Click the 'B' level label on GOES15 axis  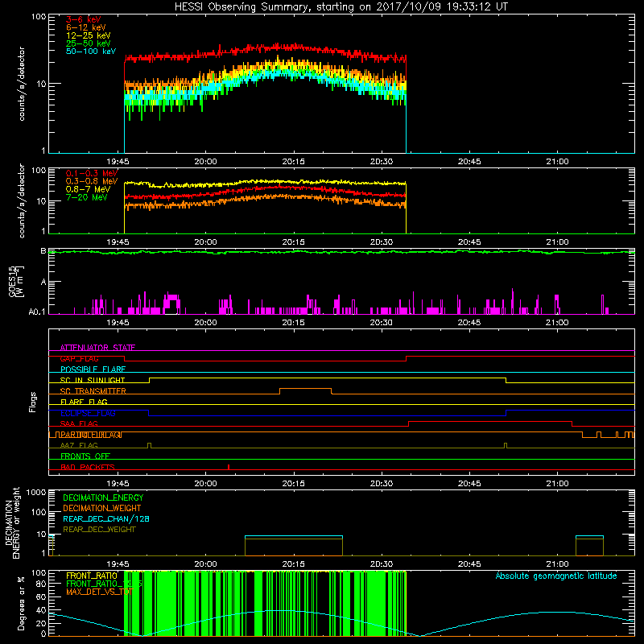pyautogui.click(x=43, y=250)
